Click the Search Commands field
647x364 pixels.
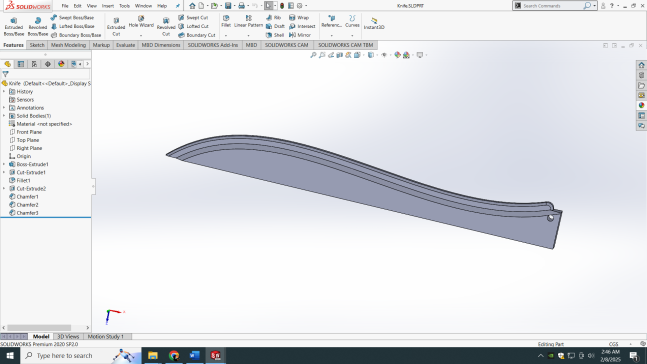pos(551,6)
